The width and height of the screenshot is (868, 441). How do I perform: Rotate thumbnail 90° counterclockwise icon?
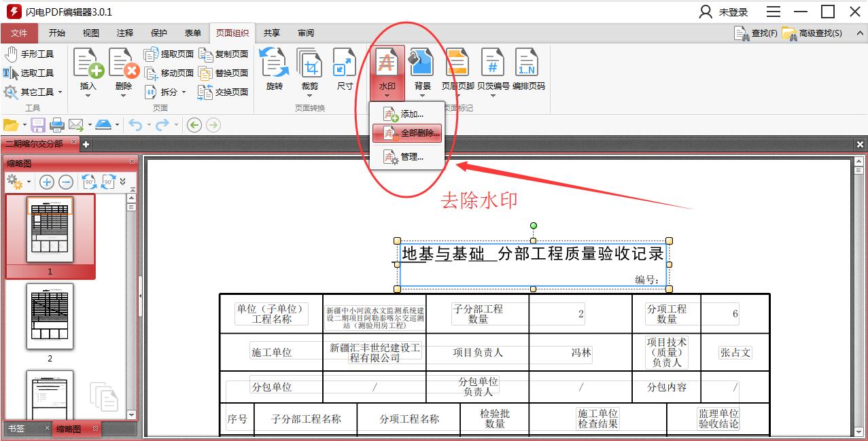click(x=89, y=182)
